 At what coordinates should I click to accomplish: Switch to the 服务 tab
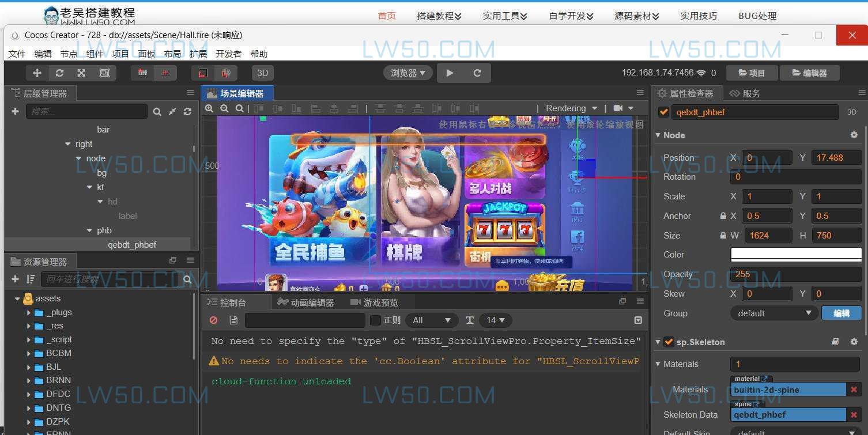click(745, 93)
